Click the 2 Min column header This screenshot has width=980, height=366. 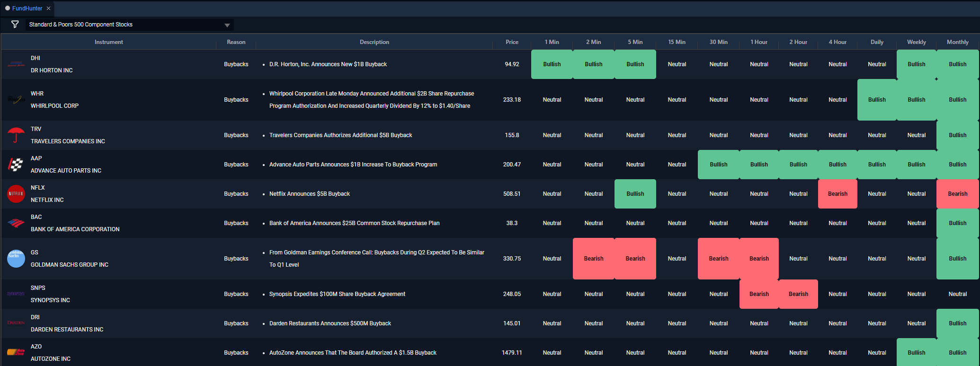593,42
